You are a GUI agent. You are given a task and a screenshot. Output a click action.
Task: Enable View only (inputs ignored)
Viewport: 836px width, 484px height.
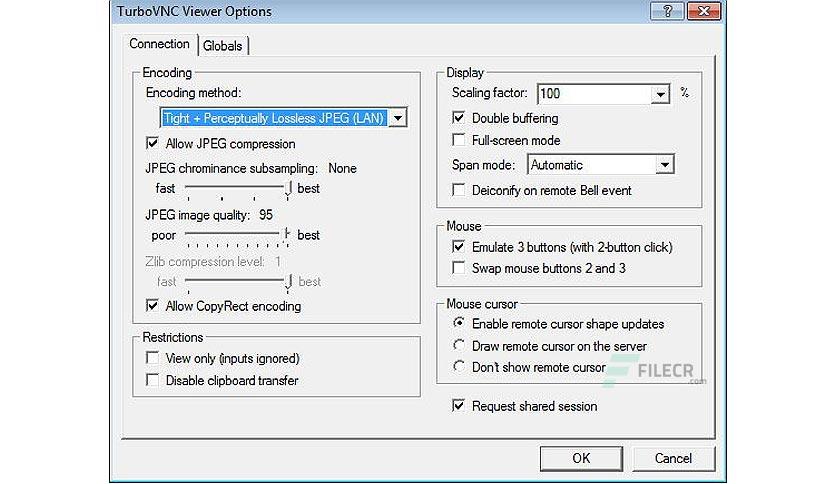click(152, 358)
